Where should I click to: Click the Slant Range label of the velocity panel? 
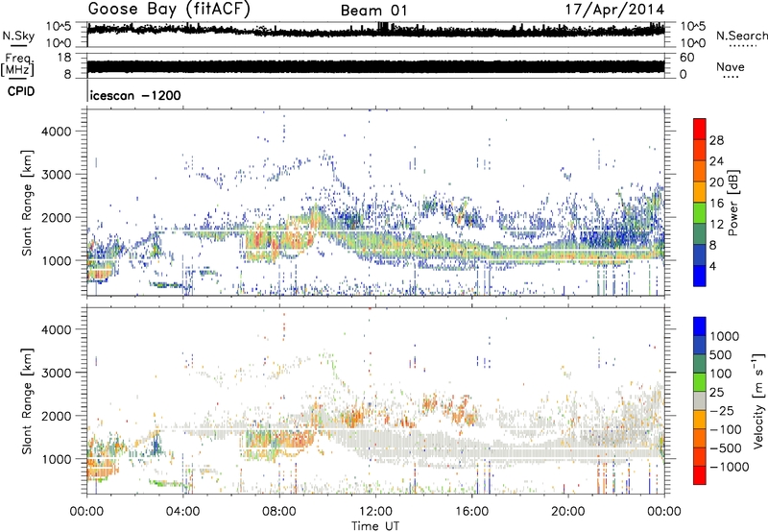[27, 401]
